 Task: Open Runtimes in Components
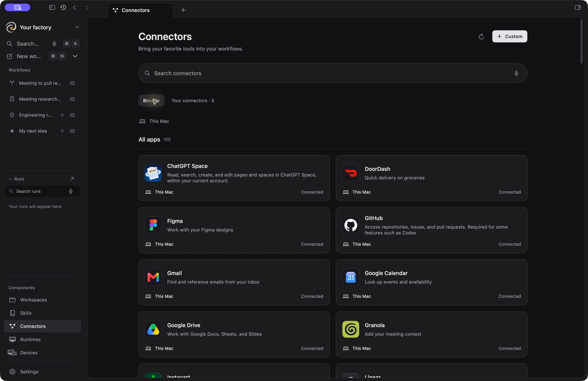click(42, 340)
